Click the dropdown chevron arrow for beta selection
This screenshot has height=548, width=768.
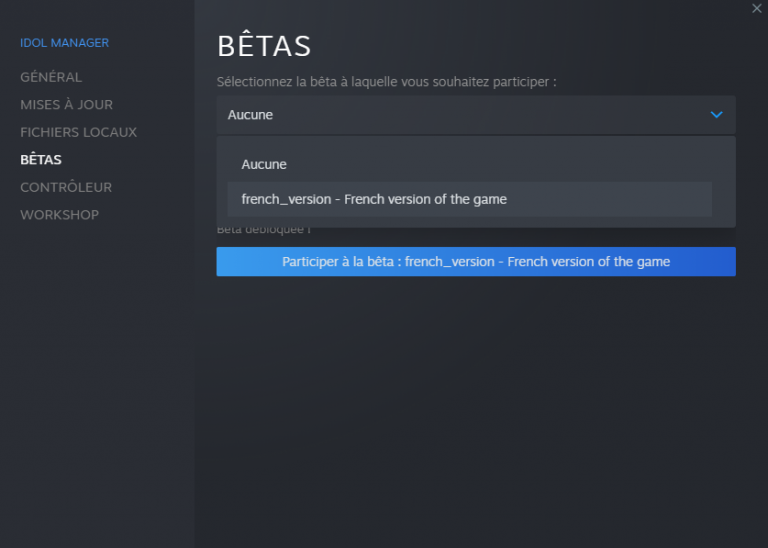click(716, 115)
